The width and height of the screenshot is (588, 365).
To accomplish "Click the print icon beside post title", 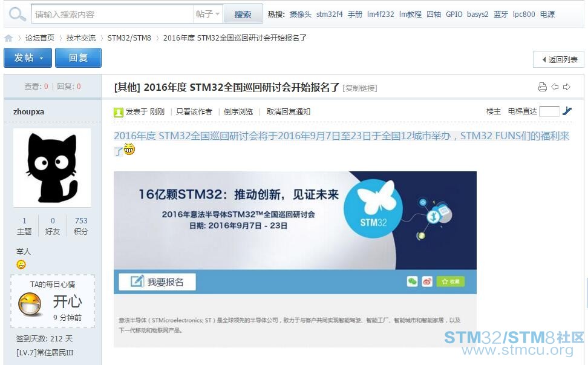I will [542, 87].
